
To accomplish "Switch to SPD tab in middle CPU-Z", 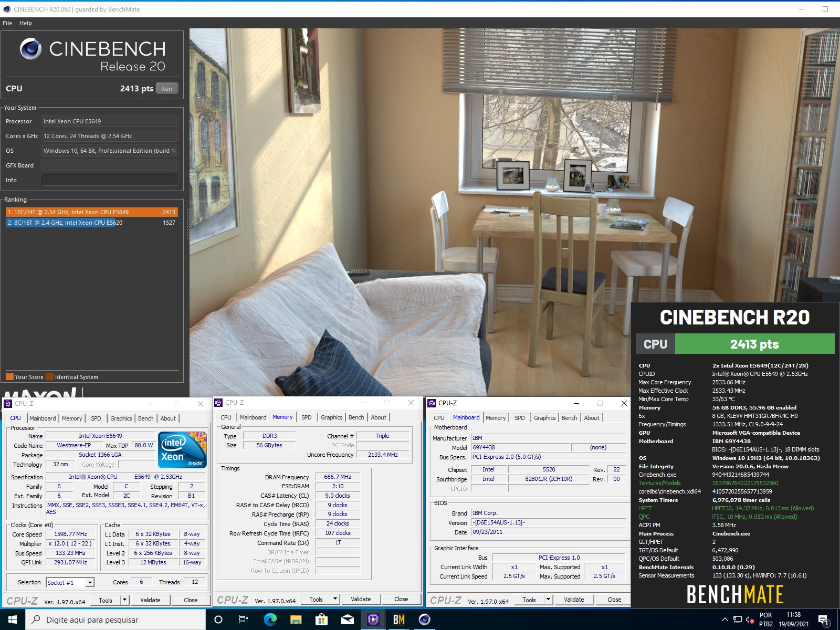I will (307, 417).
